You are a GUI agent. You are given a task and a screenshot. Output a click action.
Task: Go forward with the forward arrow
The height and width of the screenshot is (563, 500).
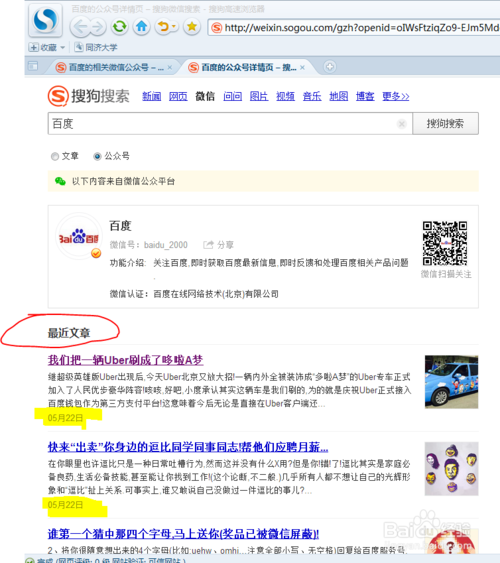point(97,27)
